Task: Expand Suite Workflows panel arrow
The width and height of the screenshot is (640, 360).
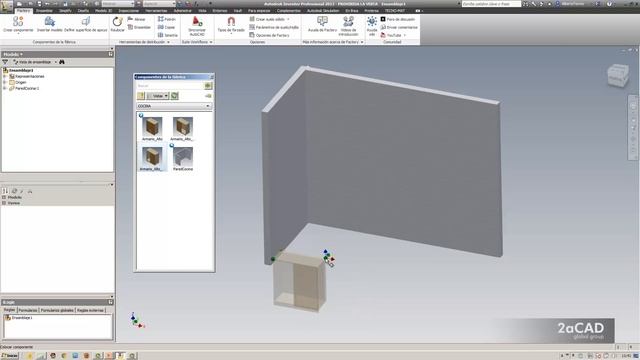Action: click(211, 42)
